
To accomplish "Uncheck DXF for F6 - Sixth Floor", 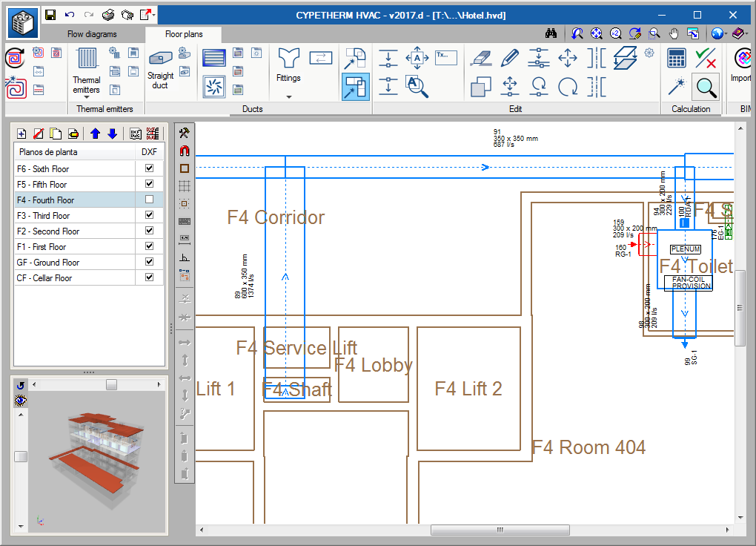I will tap(149, 168).
